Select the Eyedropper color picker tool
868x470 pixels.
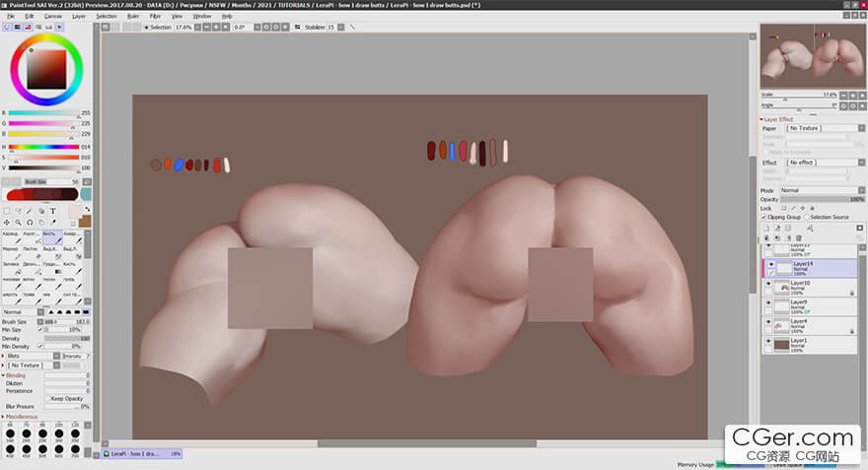53,223
